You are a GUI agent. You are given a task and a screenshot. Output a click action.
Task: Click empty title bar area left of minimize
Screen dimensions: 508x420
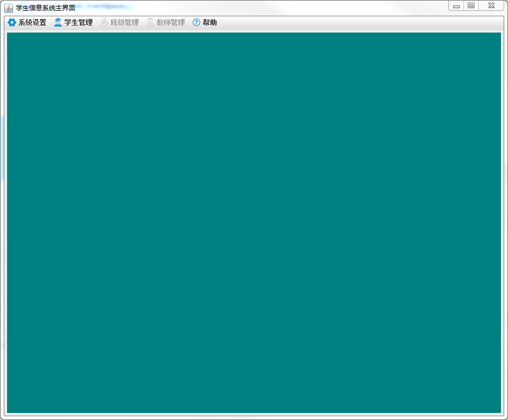tap(299, 8)
